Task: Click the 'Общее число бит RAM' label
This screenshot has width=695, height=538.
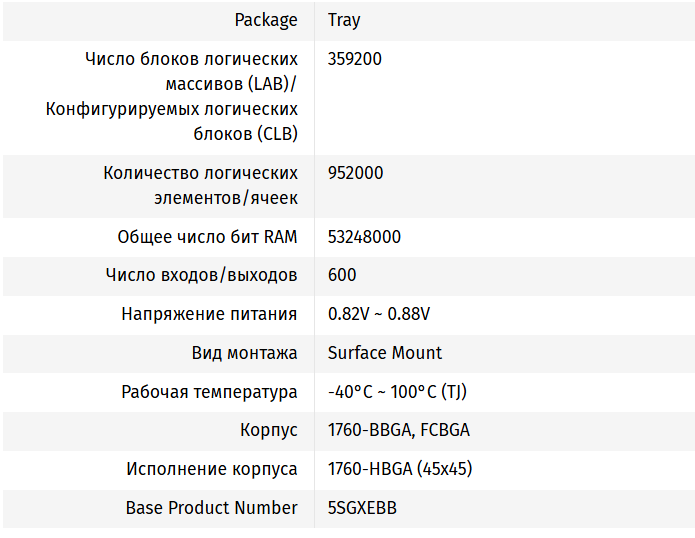Action: [207, 237]
